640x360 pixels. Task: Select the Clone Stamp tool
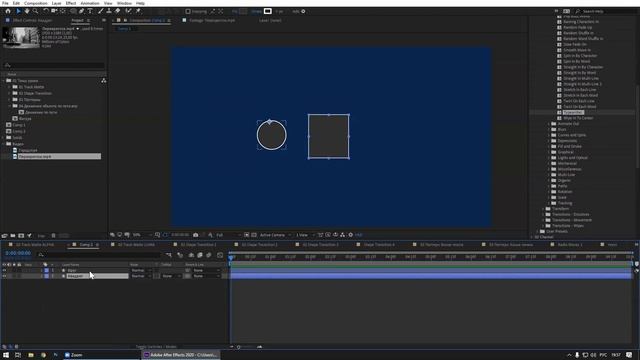tap(109, 11)
